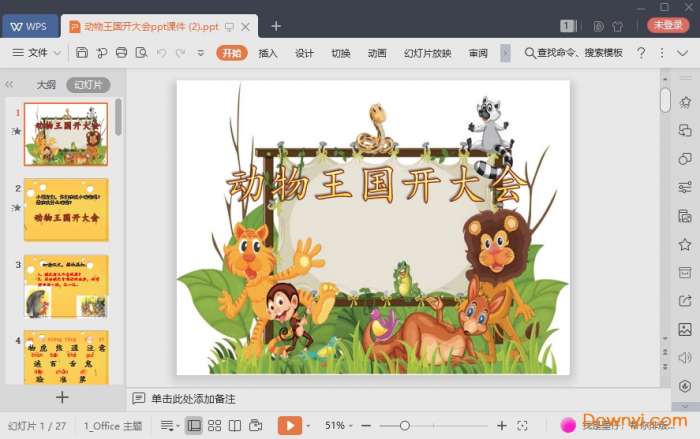Open the speaker audio sidebar icon
This screenshot has height=439, width=700.
point(685,358)
